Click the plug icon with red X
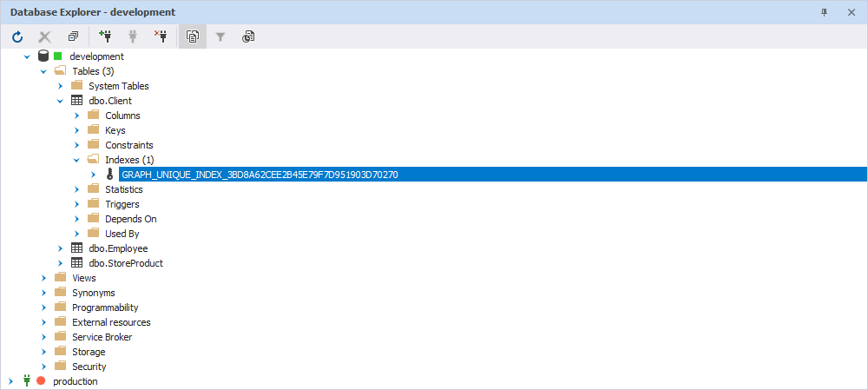This screenshot has width=868, height=390. click(x=161, y=36)
